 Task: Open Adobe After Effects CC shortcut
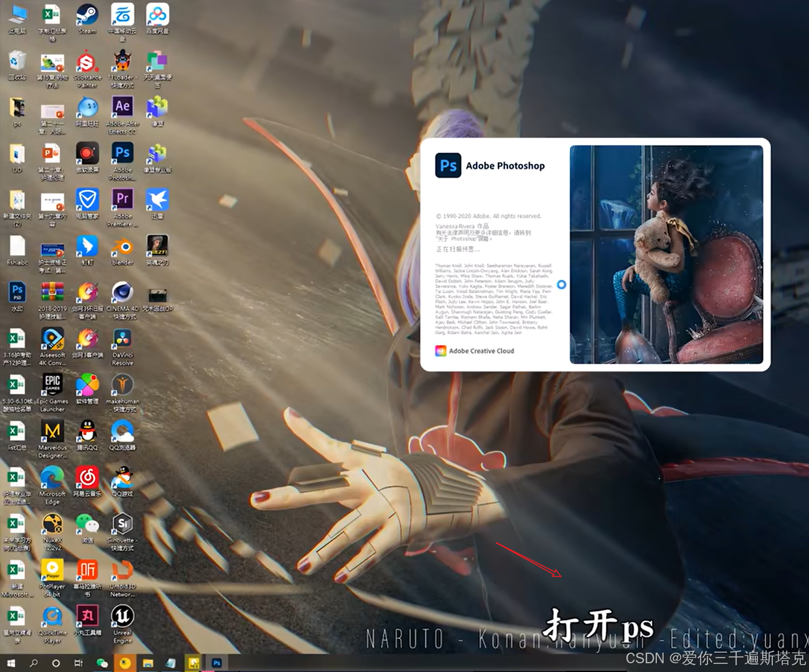[123, 114]
